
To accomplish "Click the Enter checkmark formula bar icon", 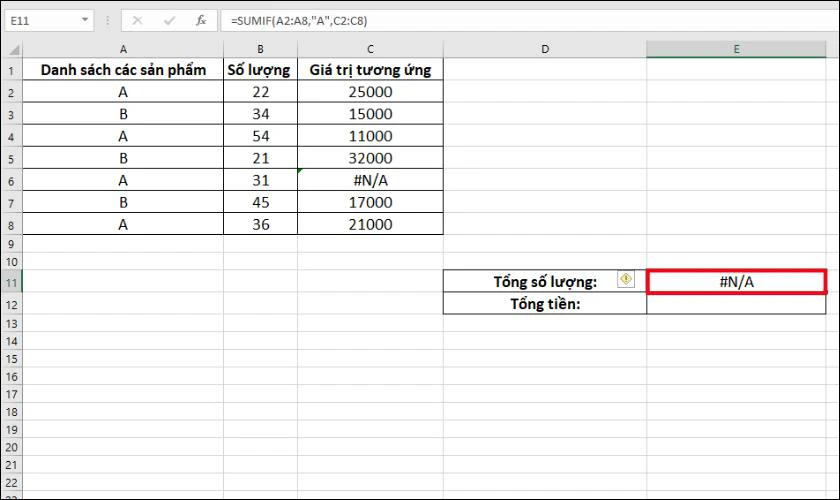I will point(170,21).
